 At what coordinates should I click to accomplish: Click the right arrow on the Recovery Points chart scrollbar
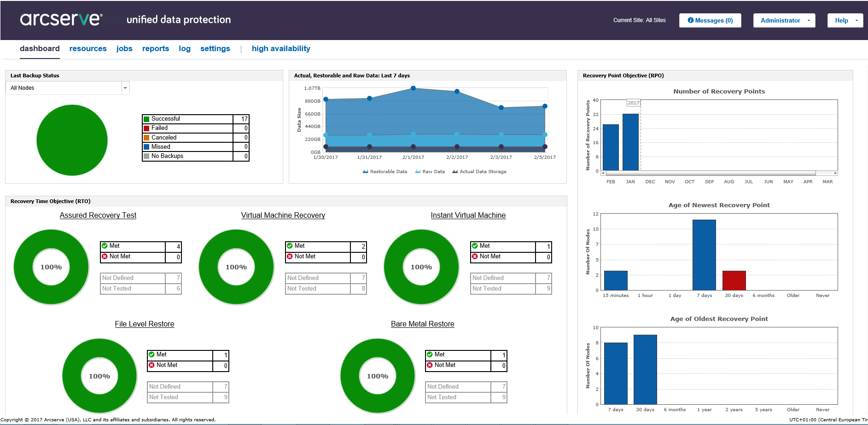click(835, 173)
